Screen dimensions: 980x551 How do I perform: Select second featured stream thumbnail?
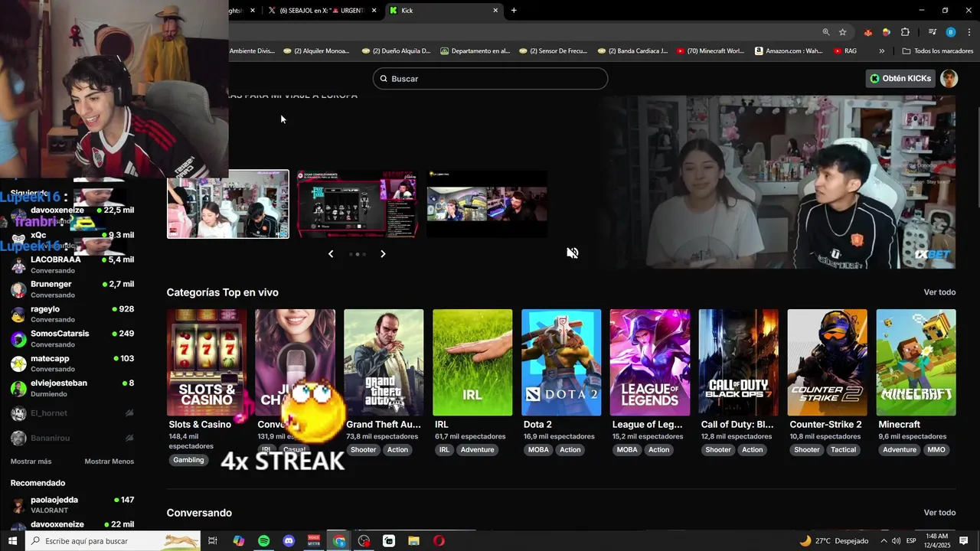click(358, 204)
